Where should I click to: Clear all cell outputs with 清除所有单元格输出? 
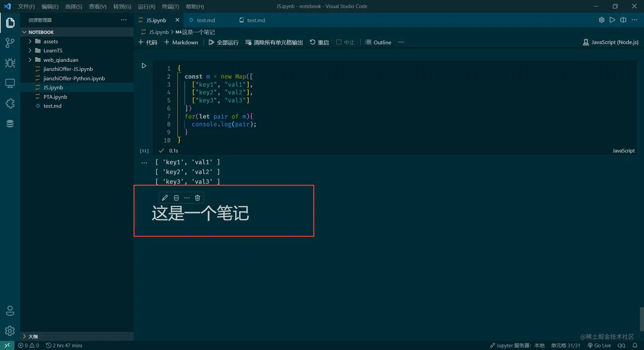[x=274, y=42]
